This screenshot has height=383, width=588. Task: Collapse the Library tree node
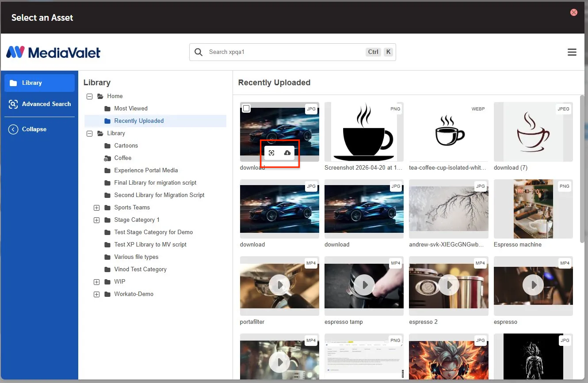click(90, 133)
